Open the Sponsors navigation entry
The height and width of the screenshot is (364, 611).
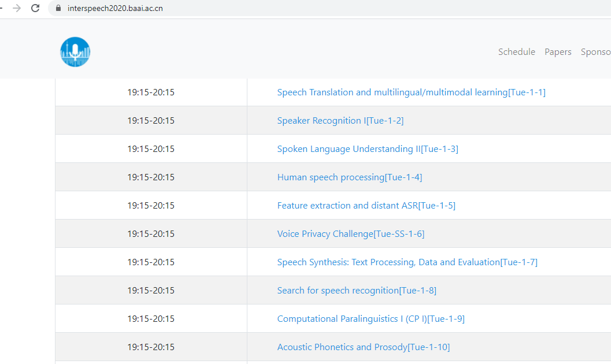pos(595,51)
